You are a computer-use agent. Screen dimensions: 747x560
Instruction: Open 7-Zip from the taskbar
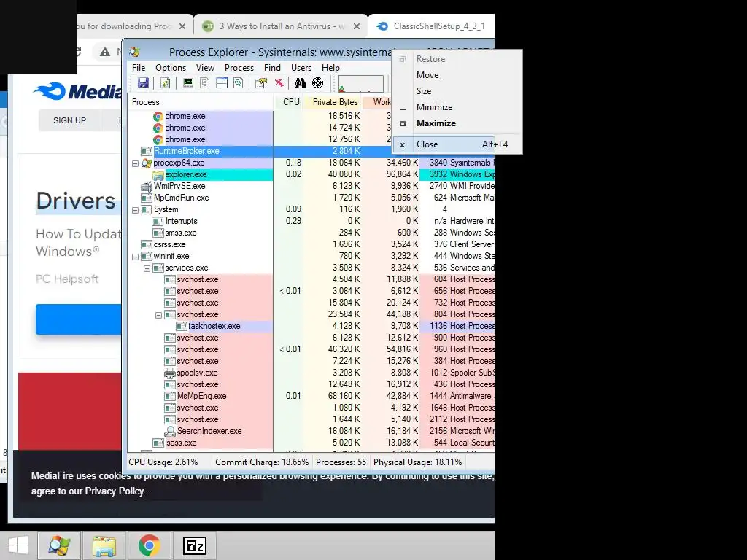194,545
